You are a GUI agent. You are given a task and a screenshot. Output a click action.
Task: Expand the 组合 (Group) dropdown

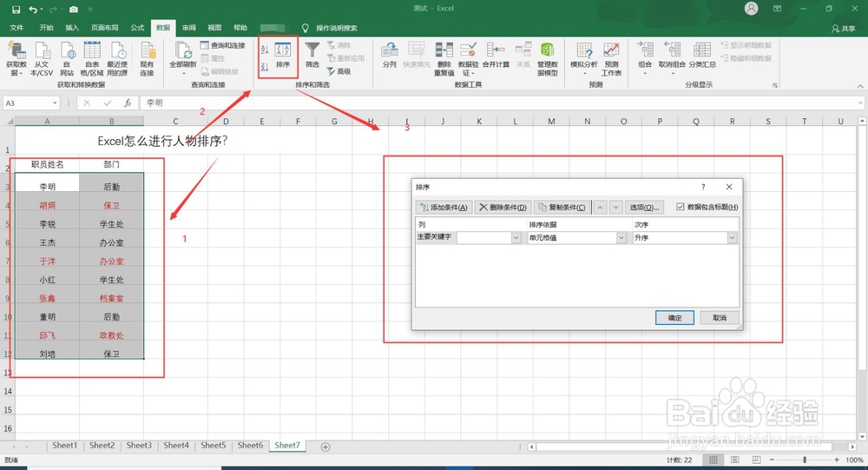pos(645,74)
